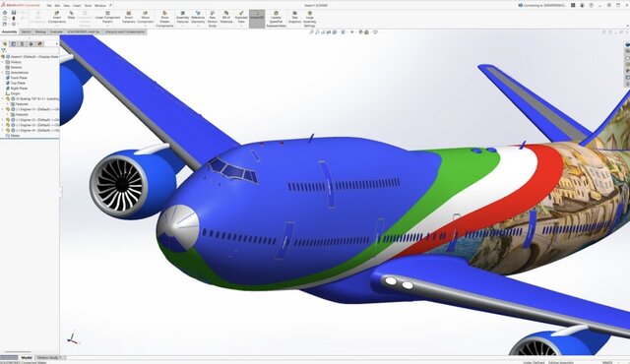Open Linear Component Pattern tool
The image size is (630, 364).
(x=107, y=18)
